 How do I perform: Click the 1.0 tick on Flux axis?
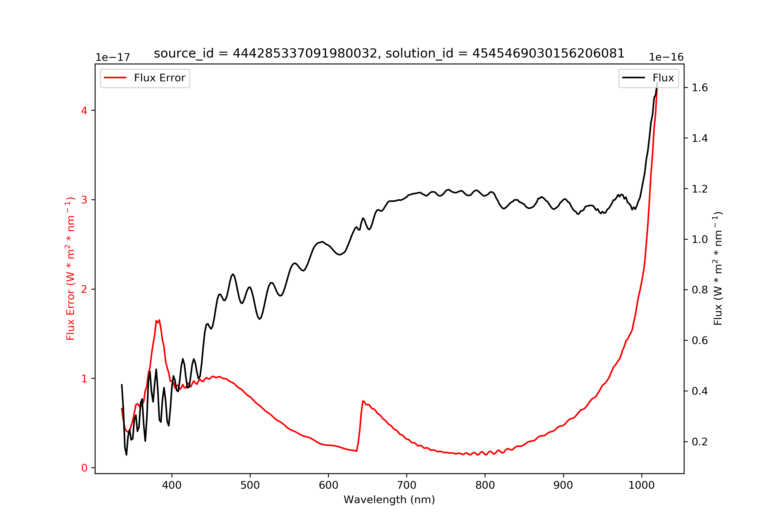pos(700,239)
